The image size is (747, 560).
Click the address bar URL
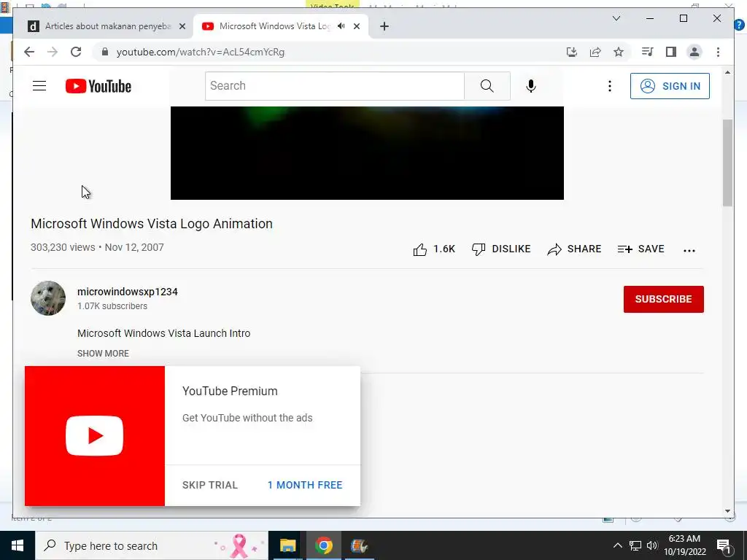coord(201,52)
